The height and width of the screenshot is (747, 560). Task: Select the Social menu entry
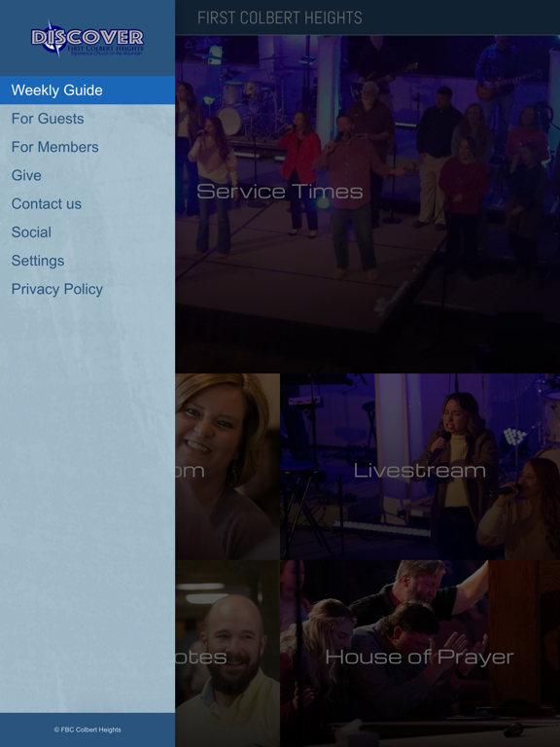pyautogui.click(x=87, y=232)
